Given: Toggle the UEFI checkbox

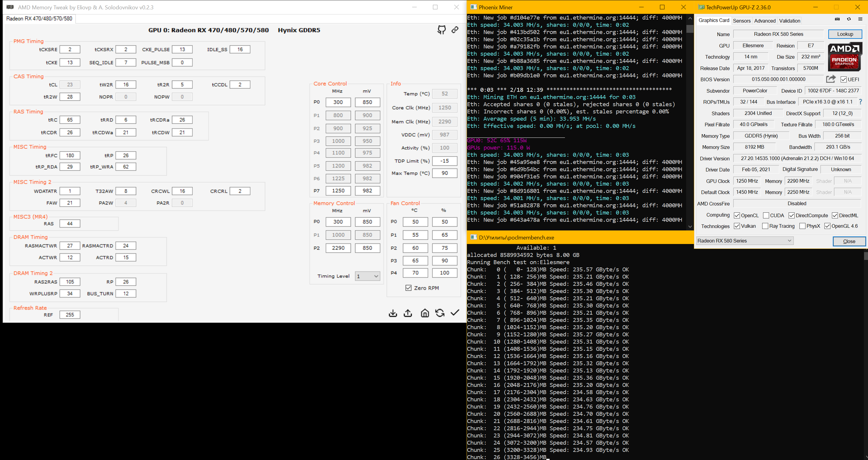Looking at the screenshot, I should pos(843,80).
